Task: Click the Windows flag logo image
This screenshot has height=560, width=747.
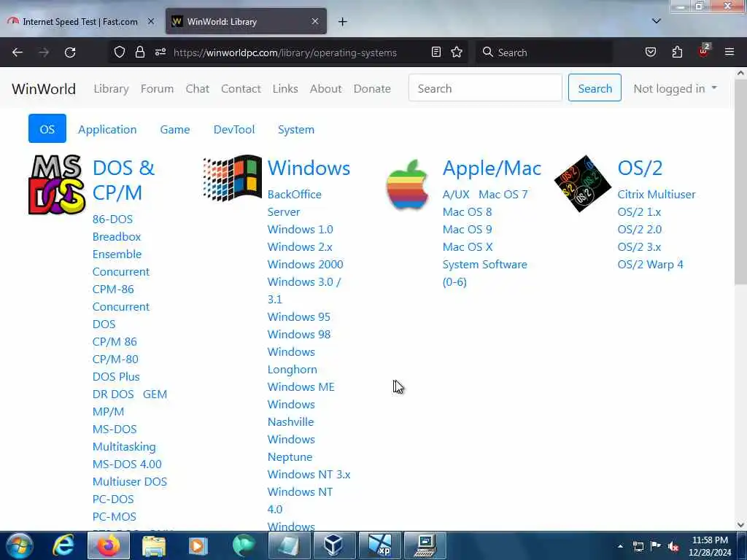Action: [233, 178]
